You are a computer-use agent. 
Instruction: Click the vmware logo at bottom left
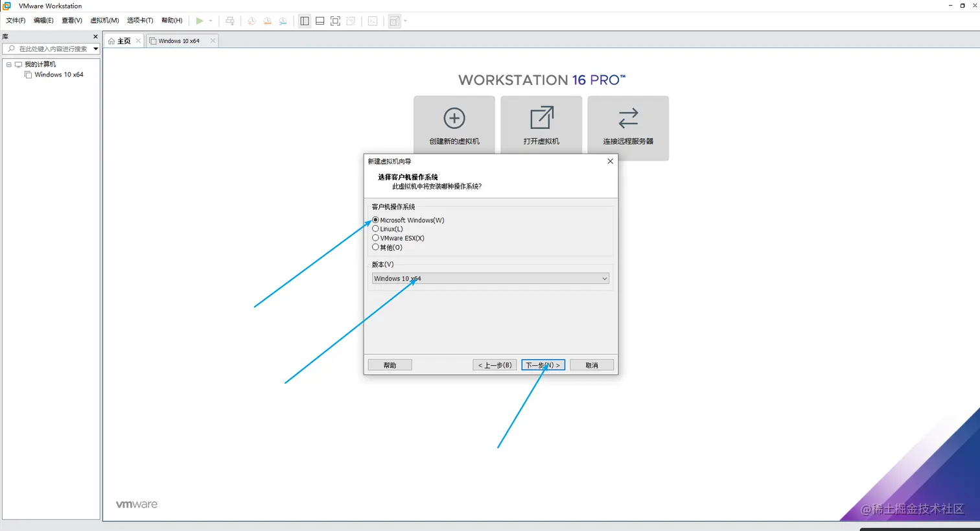pyautogui.click(x=137, y=504)
